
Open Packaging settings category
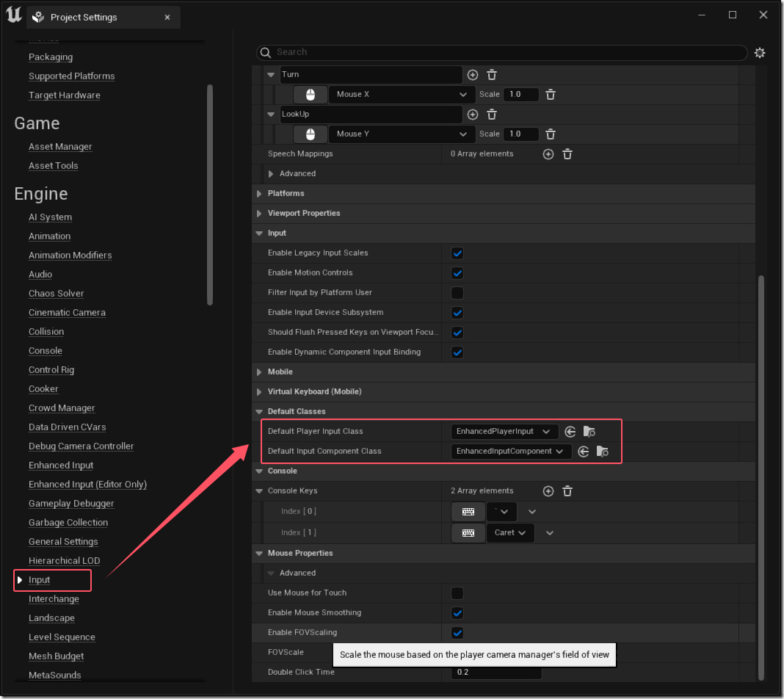coord(51,57)
